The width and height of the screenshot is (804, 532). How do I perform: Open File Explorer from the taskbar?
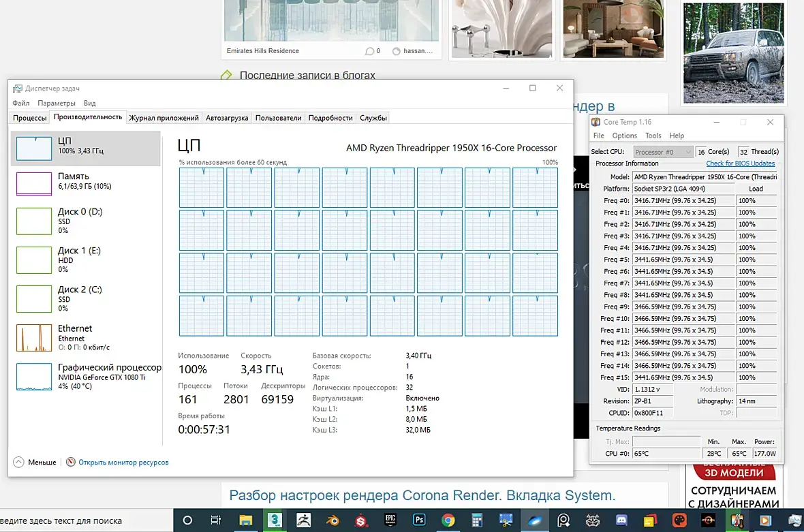[245, 520]
